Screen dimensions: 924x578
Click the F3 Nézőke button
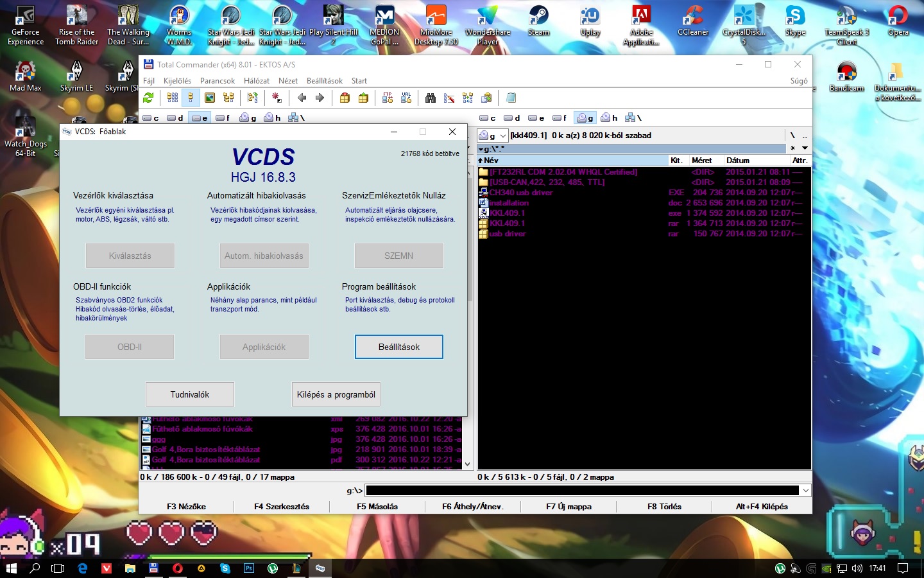186,506
